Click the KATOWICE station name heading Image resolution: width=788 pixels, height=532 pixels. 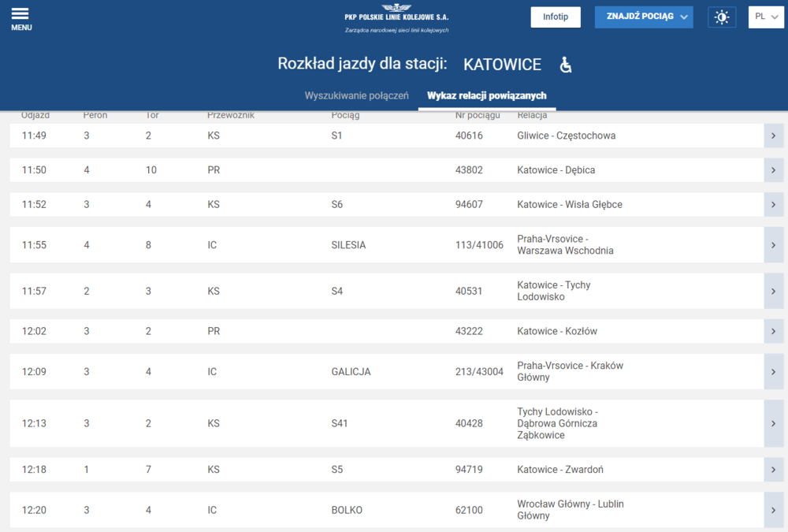502,65
